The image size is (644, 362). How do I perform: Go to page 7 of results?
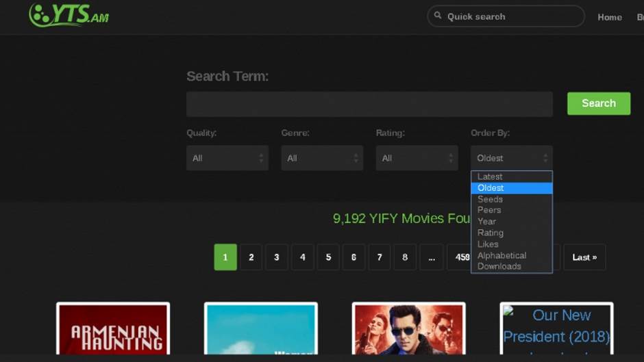click(x=380, y=257)
